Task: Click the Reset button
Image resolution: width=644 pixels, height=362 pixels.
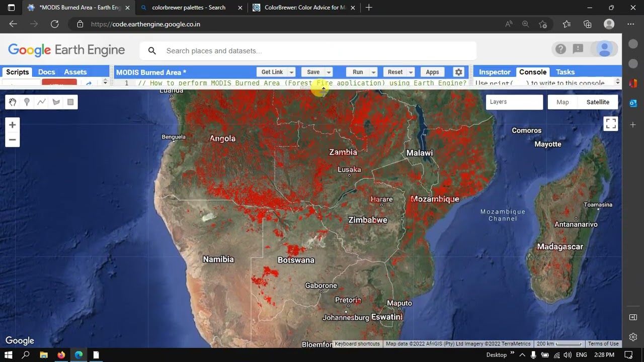Action: [x=395, y=72]
